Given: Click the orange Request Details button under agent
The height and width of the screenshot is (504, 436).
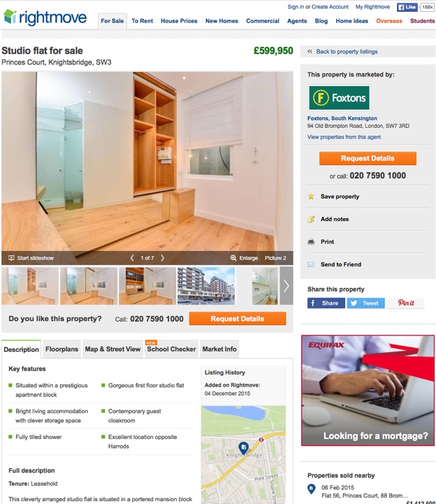Looking at the screenshot, I should pos(368,159).
